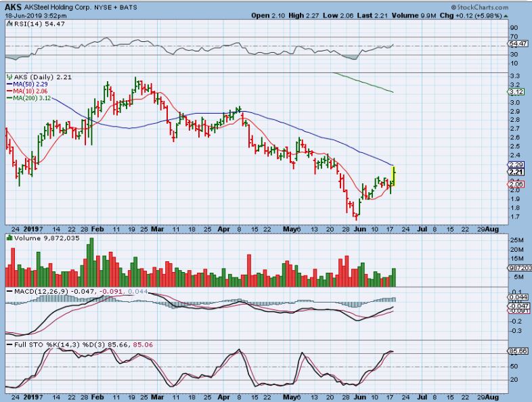Click the Jul label on price chart date axis
Image resolution: width=532 pixels, height=402 pixels.
[x=422, y=229]
